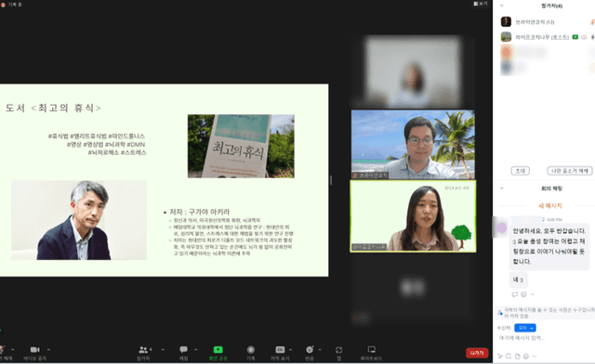Screen dimensions: 595x364
Task: Click text format icon in chat composer
Action: [500, 357]
